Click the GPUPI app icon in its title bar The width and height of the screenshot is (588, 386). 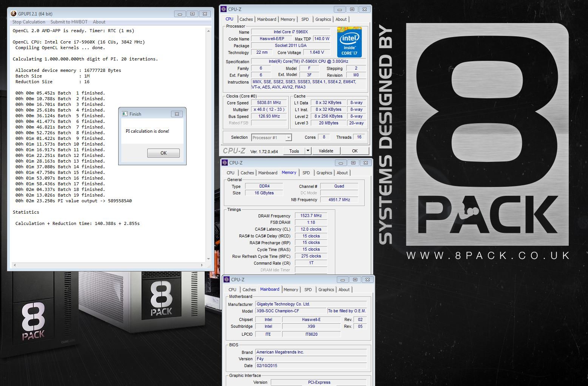click(14, 14)
